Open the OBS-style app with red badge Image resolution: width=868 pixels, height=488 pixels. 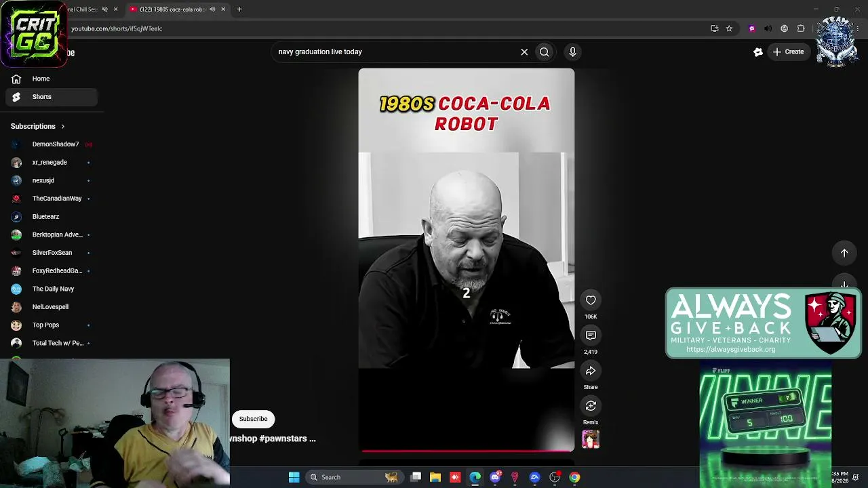point(555,477)
